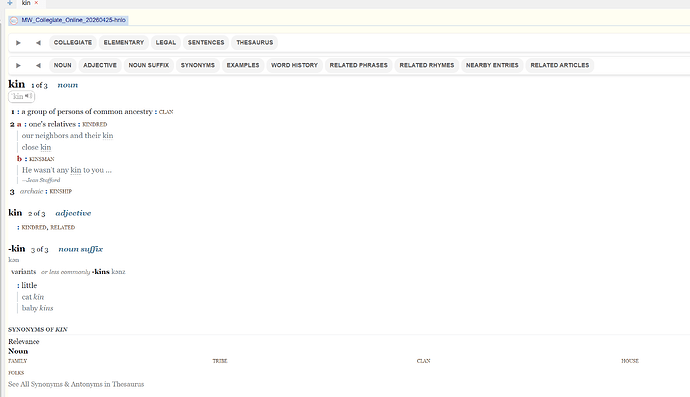Open synonym FAMILY
Image resolution: width=690 pixels, height=397 pixels.
18,361
